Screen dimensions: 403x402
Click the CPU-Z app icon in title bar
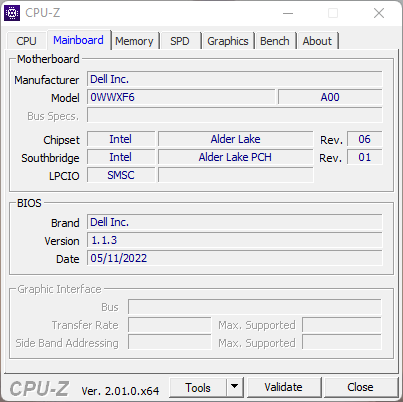(12, 13)
